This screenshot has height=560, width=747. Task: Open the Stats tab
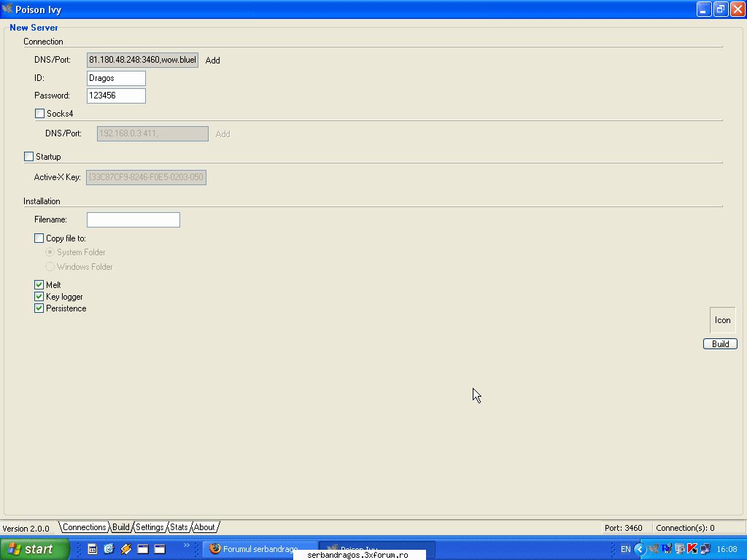pyautogui.click(x=179, y=527)
